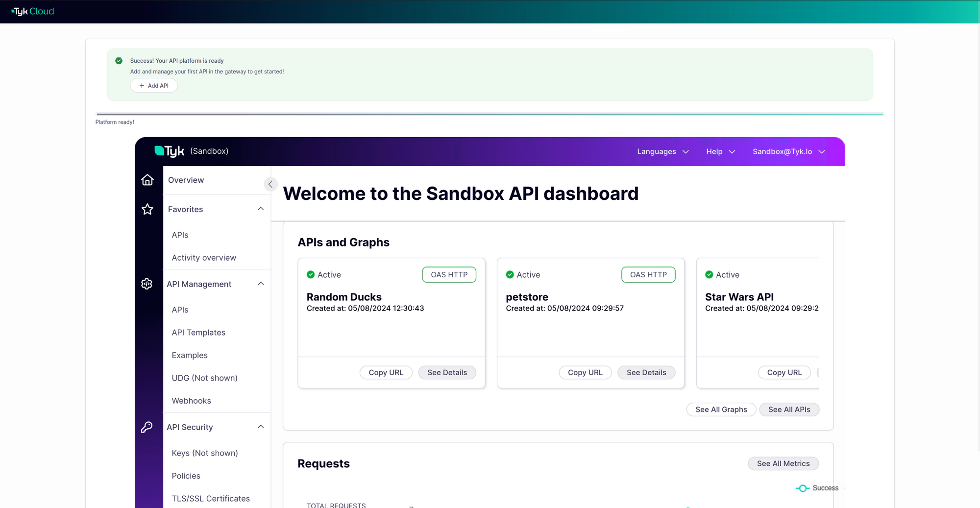Click the green success checkmark icon

[x=119, y=61]
